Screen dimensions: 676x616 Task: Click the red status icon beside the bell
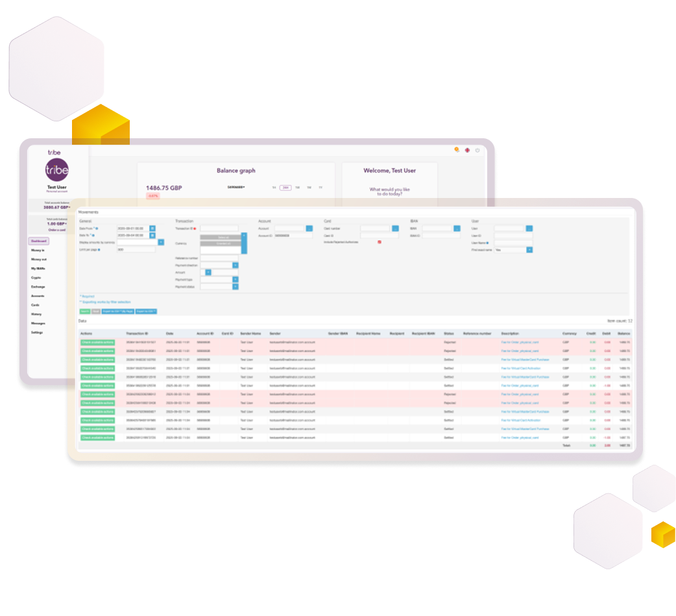(466, 151)
